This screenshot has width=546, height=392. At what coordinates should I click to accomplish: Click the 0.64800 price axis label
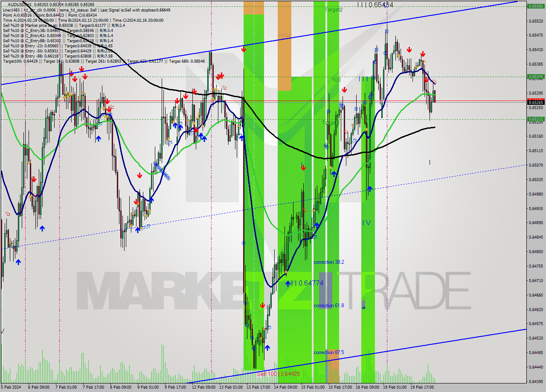coord(535,251)
